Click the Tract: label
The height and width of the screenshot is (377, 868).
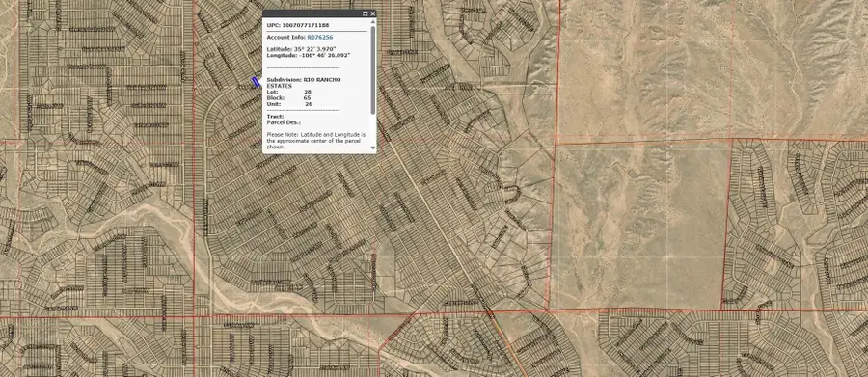pyautogui.click(x=275, y=117)
